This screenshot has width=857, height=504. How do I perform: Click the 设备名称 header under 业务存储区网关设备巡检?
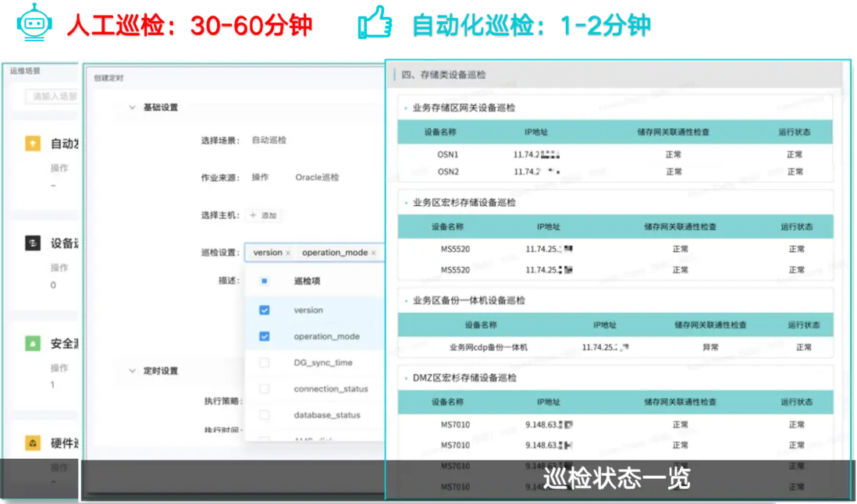pos(440,132)
